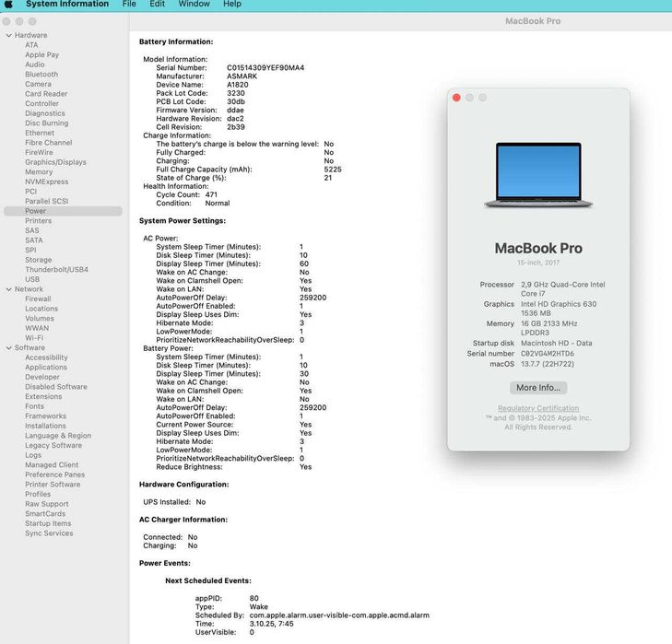
Task: Select Sync Services in the sidebar
Action: pos(49,533)
